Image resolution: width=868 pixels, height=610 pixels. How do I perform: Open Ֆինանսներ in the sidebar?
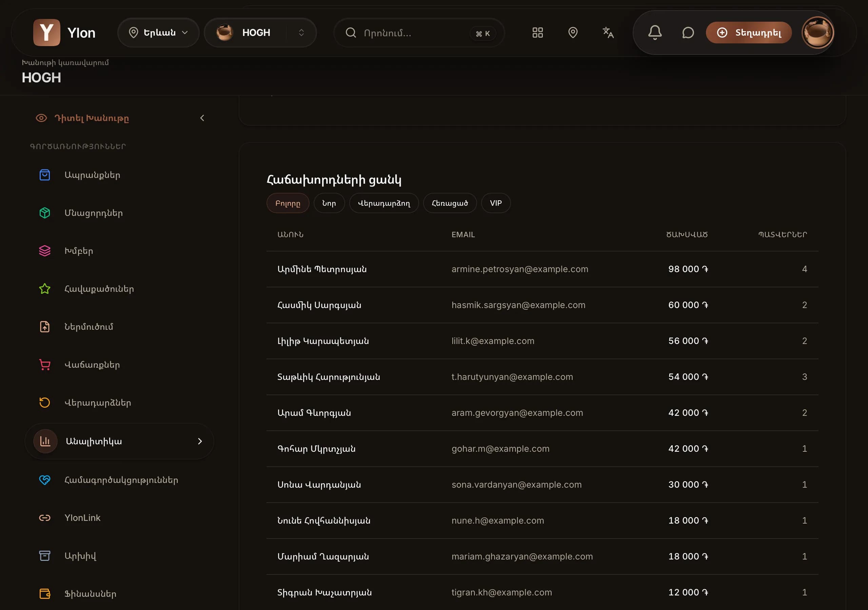click(119, 594)
